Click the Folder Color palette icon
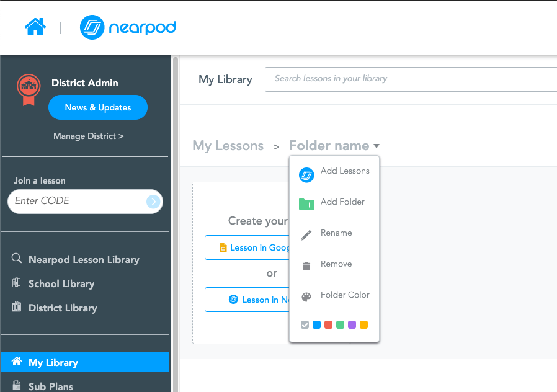Screen dimensions: 557x392 (x=306, y=297)
